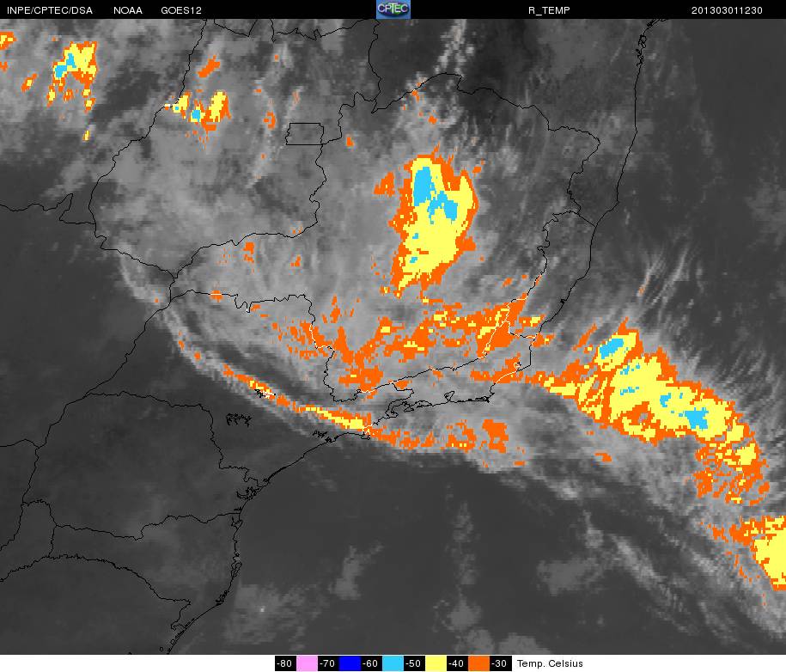786x672 pixels.
Task: Click the INPE/CPTEC/DSA header text
Action: point(50,10)
